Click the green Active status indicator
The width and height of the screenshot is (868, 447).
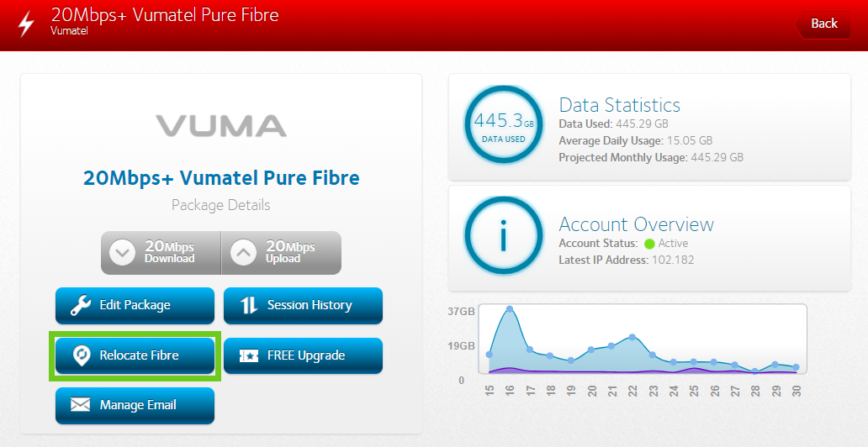point(649,244)
